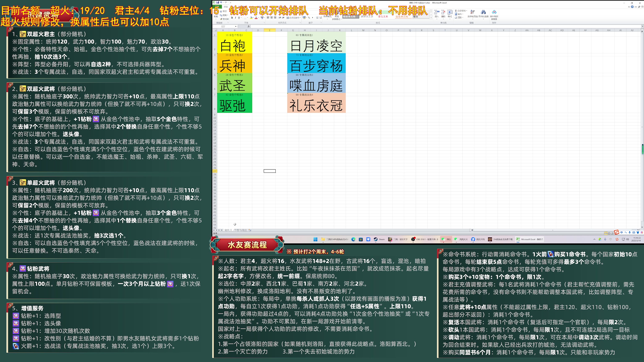This screenshot has height=362, width=644.
Task: Open Steam from the taskbar
Action: coord(379,239)
